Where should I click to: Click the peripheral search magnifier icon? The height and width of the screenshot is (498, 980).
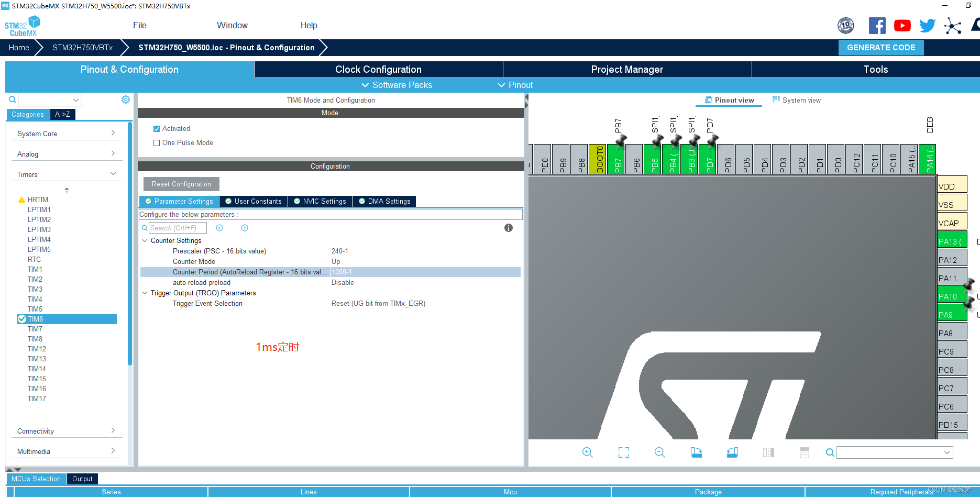[13, 99]
